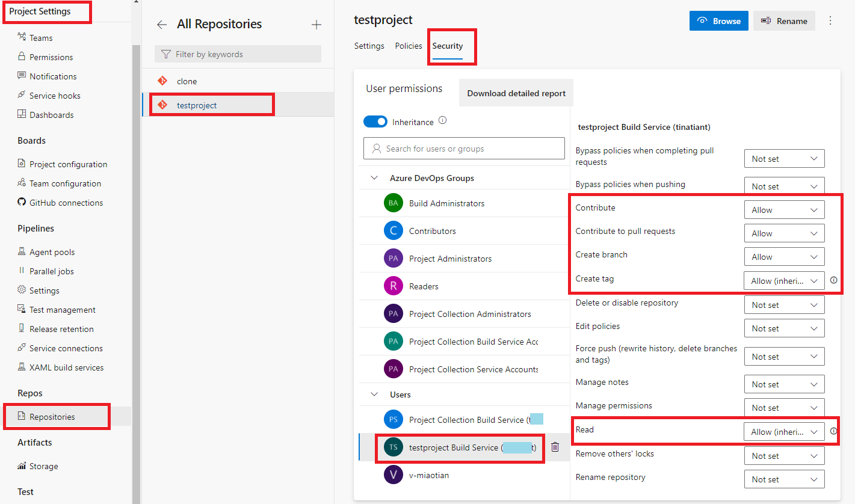Open Project configuration under Boards
This screenshot has width=855, height=504.
click(x=68, y=164)
